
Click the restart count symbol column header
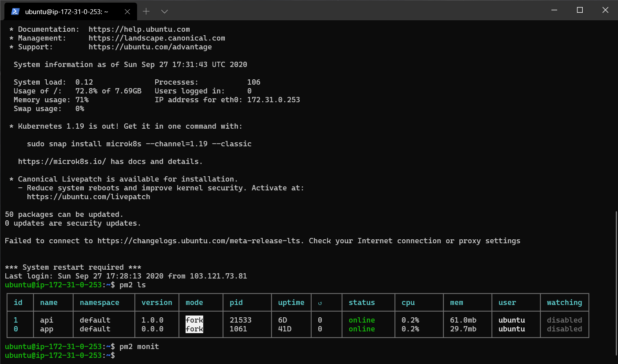(x=320, y=303)
